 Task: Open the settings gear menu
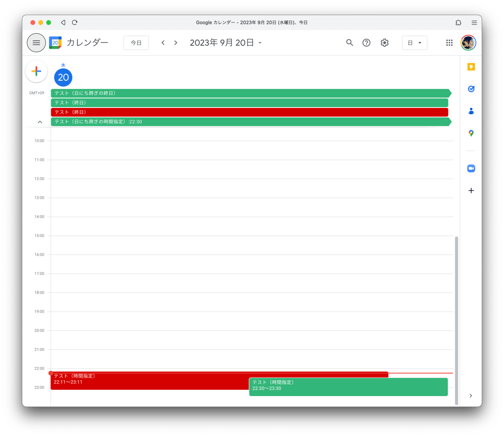385,43
